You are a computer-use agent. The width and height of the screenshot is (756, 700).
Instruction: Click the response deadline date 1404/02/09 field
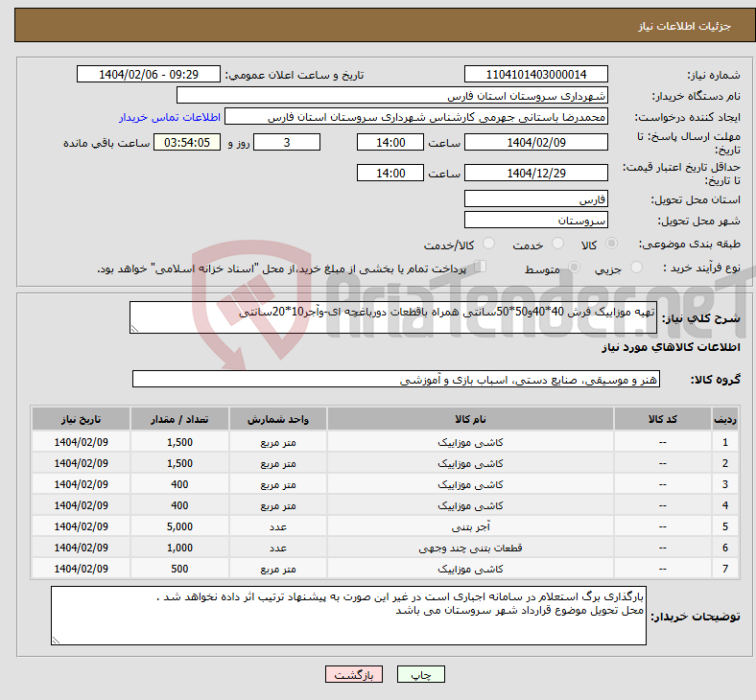(x=535, y=143)
